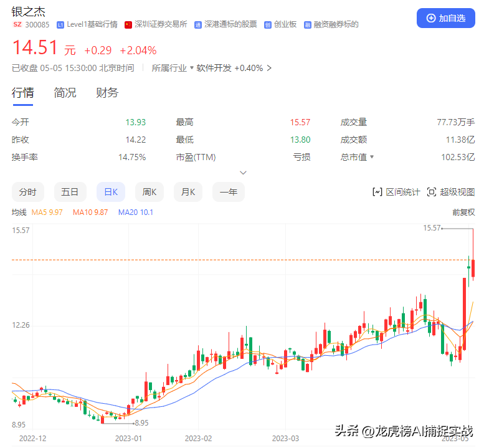Switch to the 简况 tab
The height and width of the screenshot is (448, 484).
(65, 93)
